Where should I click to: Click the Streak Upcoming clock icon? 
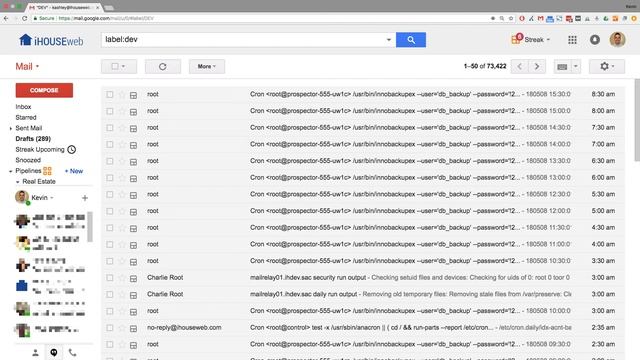71,149
